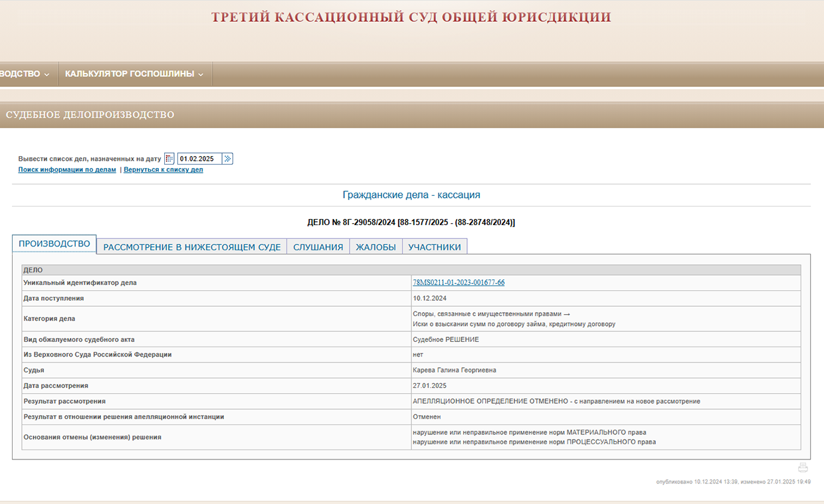The width and height of the screenshot is (824, 504).
Task: Click the Гражданские дела - кассация heading
Action: 411,195
